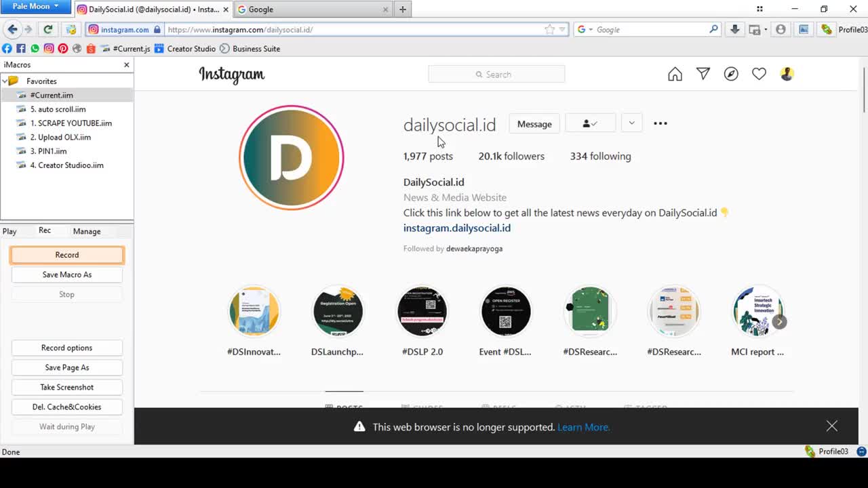Open the iMacros toolbar icon near Profile03
The image size is (868, 488).
pos(826,29)
